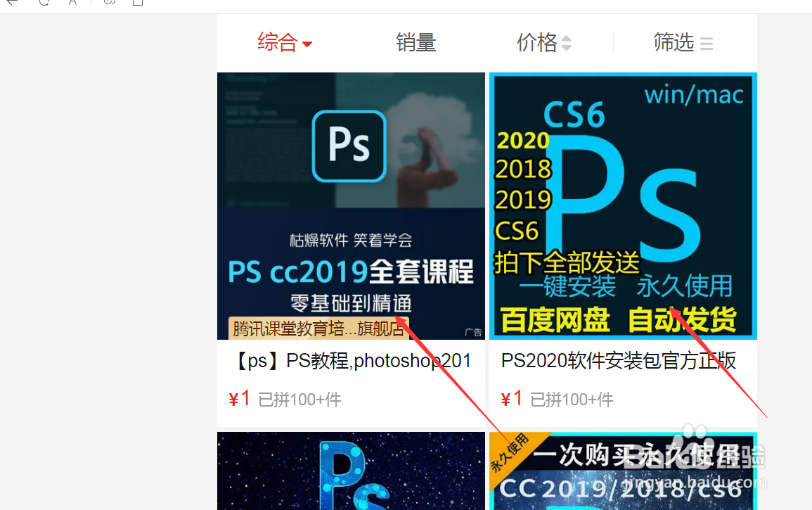
Task: Click ¥1 price under PS教程 product
Action: (x=240, y=399)
